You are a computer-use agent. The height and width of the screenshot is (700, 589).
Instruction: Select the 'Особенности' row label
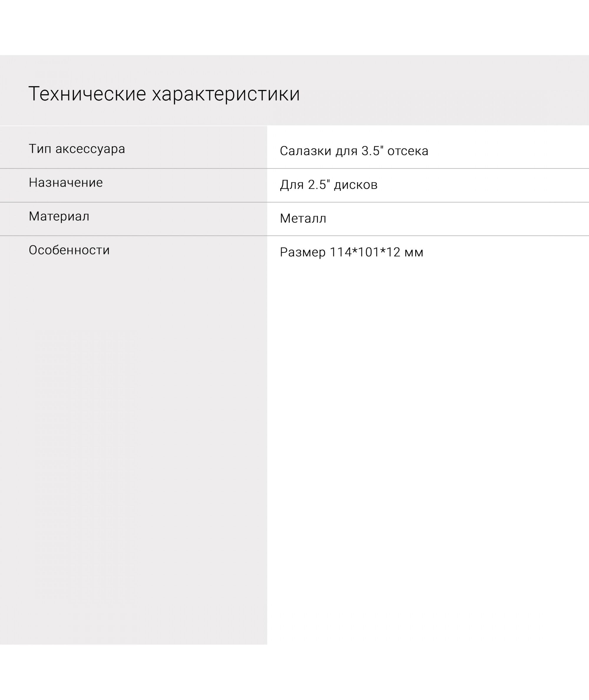pos(69,250)
